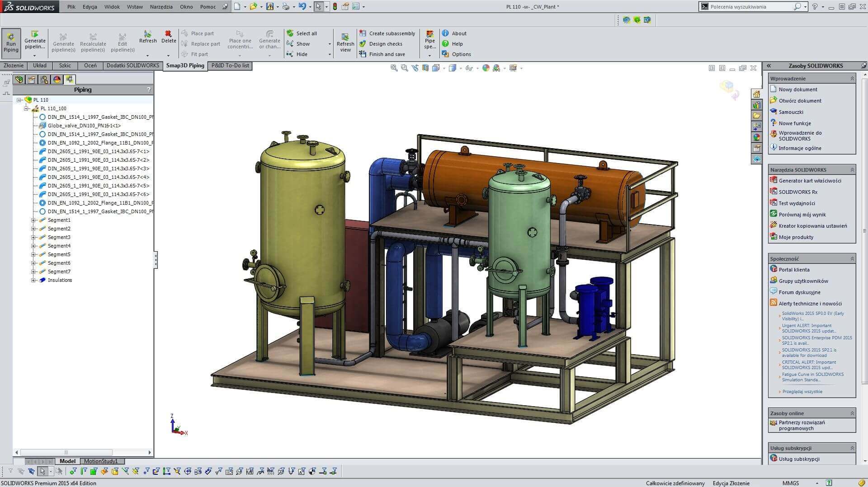Open the Narzędzia menu
This screenshot has width=868, height=487.
pyautogui.click(x=161, y=7)
